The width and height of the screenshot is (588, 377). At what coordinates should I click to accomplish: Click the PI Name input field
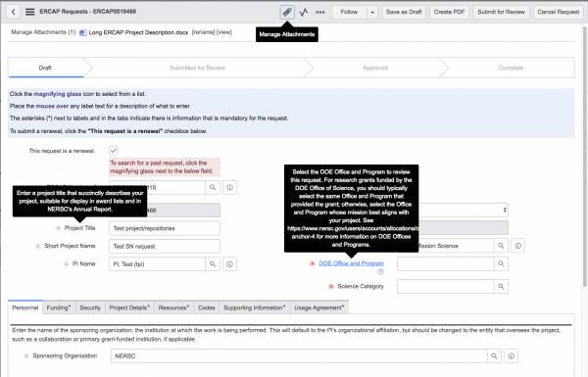(157, 264)
